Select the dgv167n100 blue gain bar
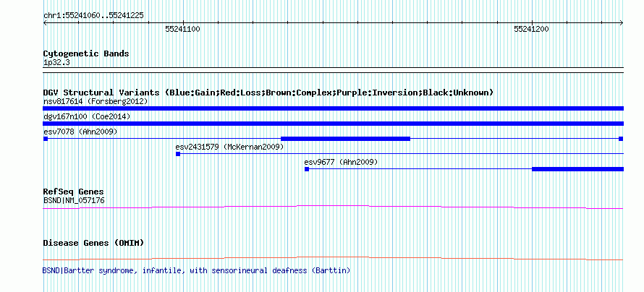The image size is (644, 292). (x=333, y=124)
